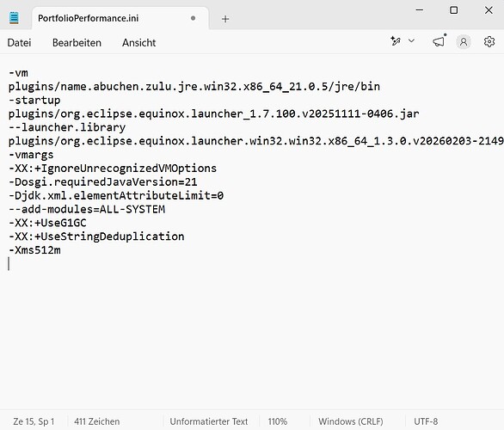This screenshot has width=504, height=430.
Task: Click the '-startup' line
Action: click(34, 101)
